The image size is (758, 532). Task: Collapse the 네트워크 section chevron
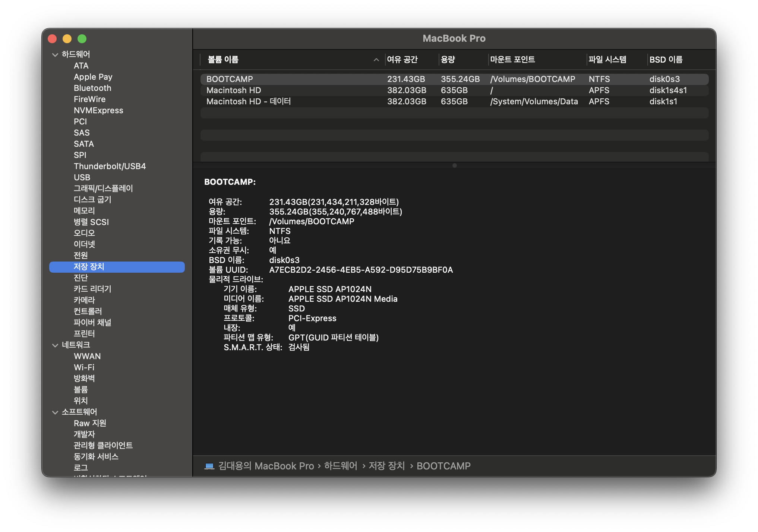(x=55, y=345)
